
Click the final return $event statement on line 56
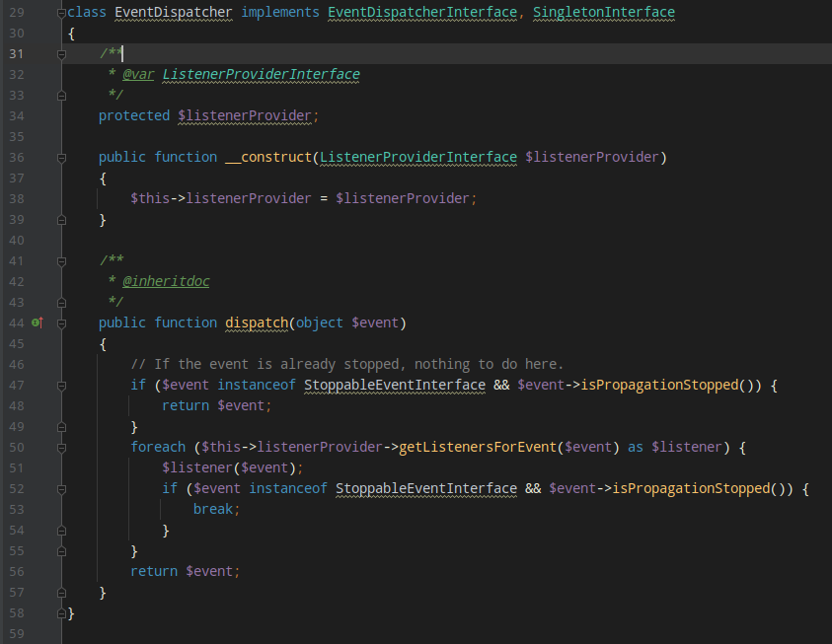coord(186,571)
